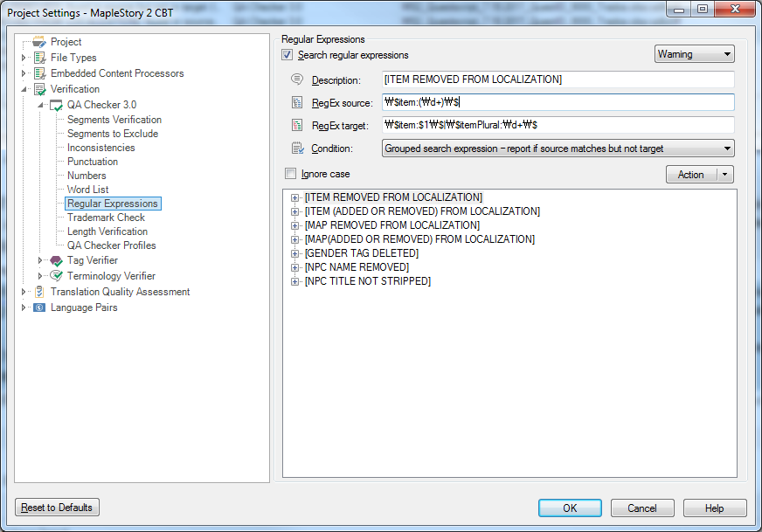This screenshot has height=532, width=762.
Task: Open Inconsistencies settings
Action: 101,148
